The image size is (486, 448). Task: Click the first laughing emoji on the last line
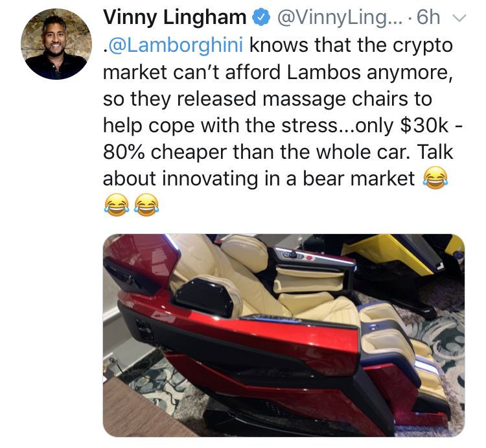click(x=116, y=205)
